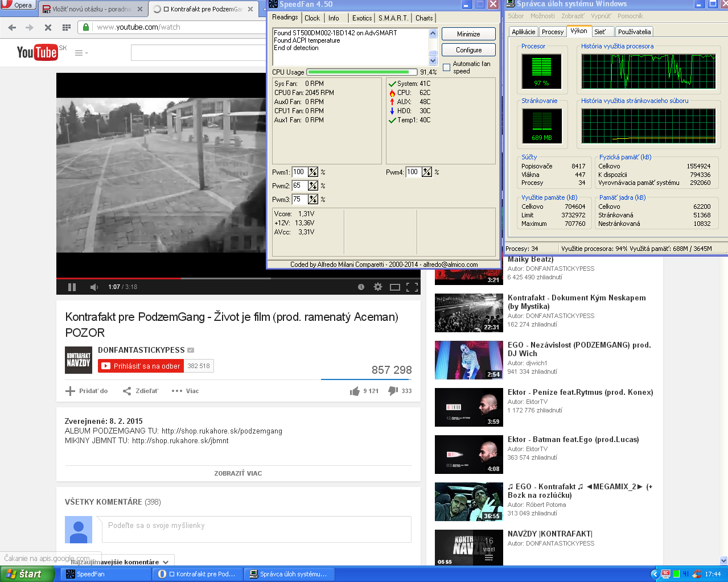Open video settings gear icon
This screenshot has width=728, height=582.
(377, 287)
